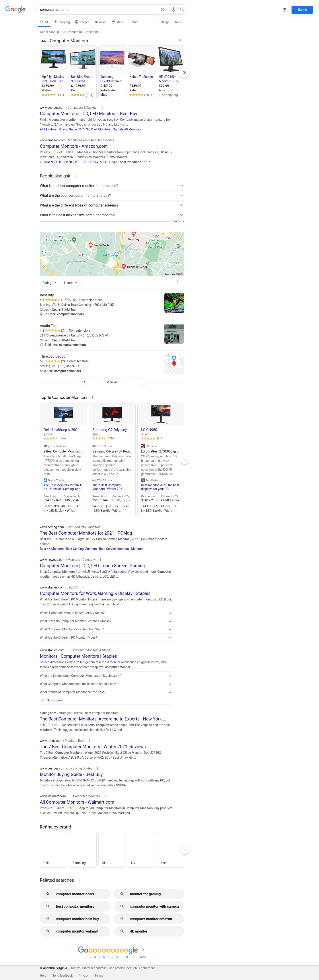Advance the shopping ads carousel arrow

[184, 72]
